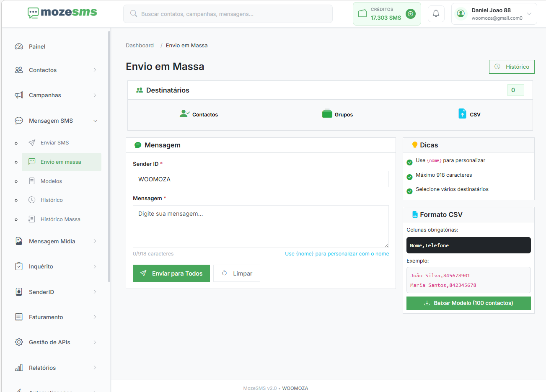
Task: Open the Daniel Joao 88 account dropdown
Action: [x=494, y=14]
